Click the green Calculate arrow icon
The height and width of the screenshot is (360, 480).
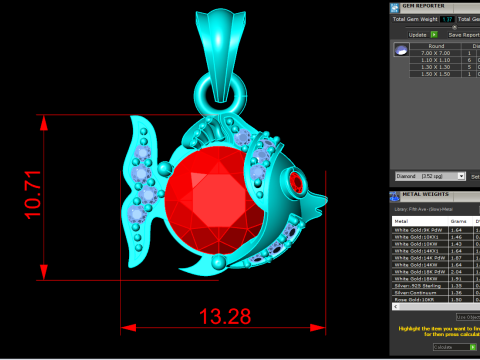[x=473, y=347]
